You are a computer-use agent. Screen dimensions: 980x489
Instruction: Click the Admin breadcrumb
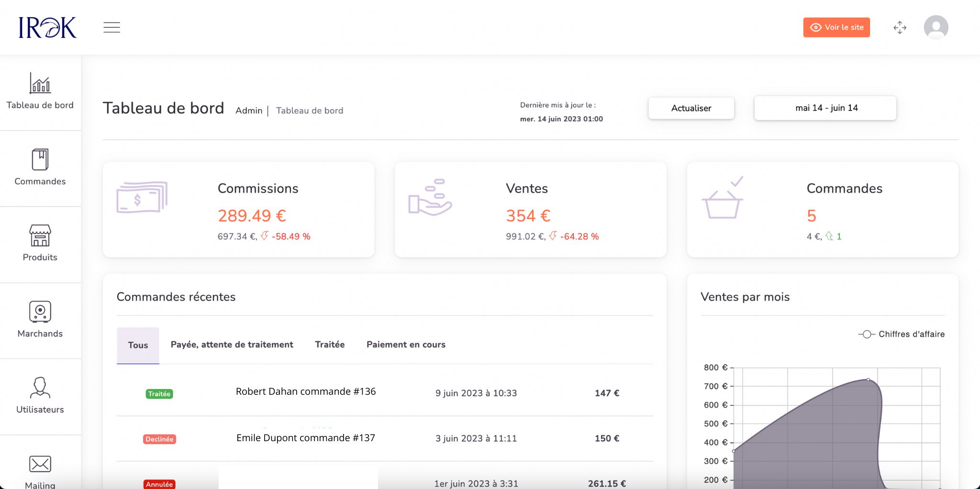(x=249, y=111)
